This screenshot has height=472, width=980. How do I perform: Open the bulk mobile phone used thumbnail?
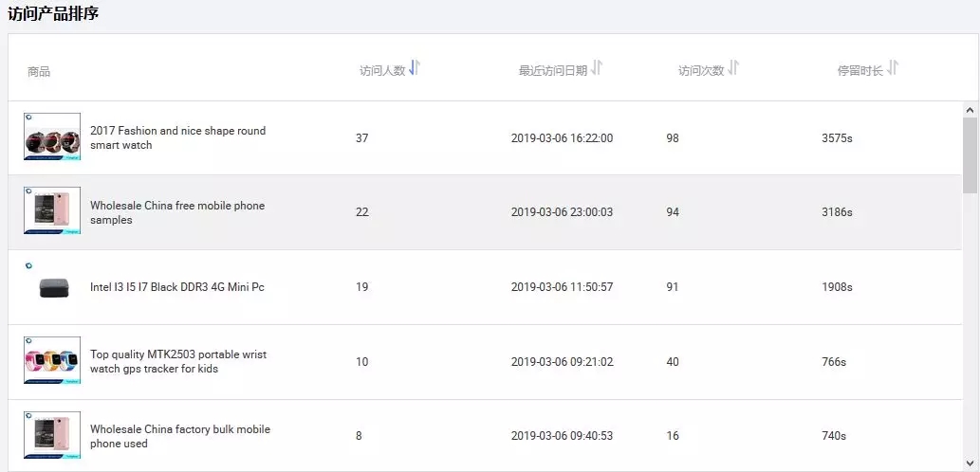coord(52,435)
